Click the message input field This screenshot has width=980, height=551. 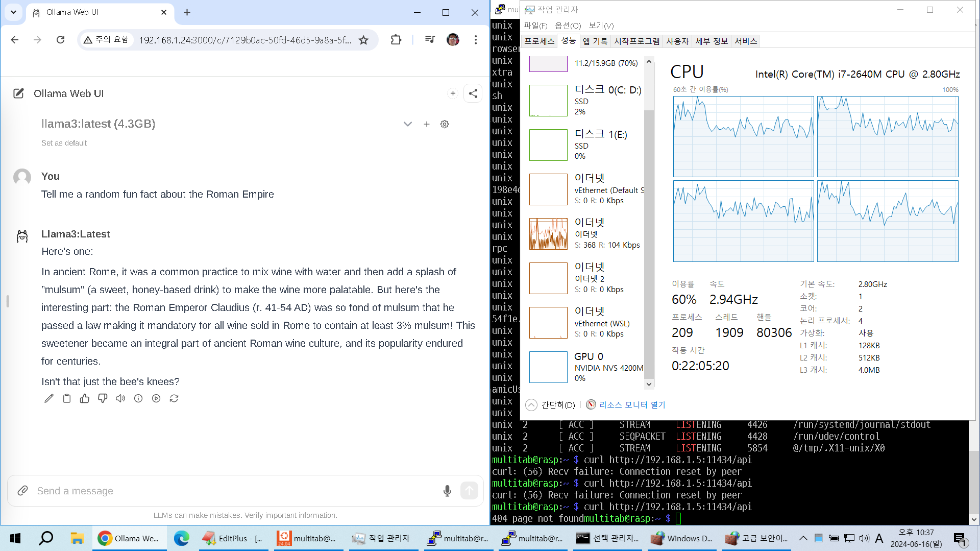(x=235, y=491)
